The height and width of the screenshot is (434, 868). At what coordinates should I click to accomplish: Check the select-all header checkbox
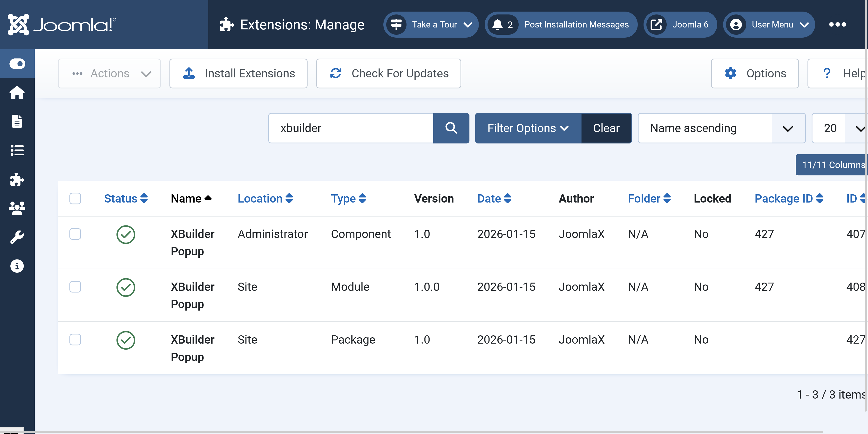point(75,198)
